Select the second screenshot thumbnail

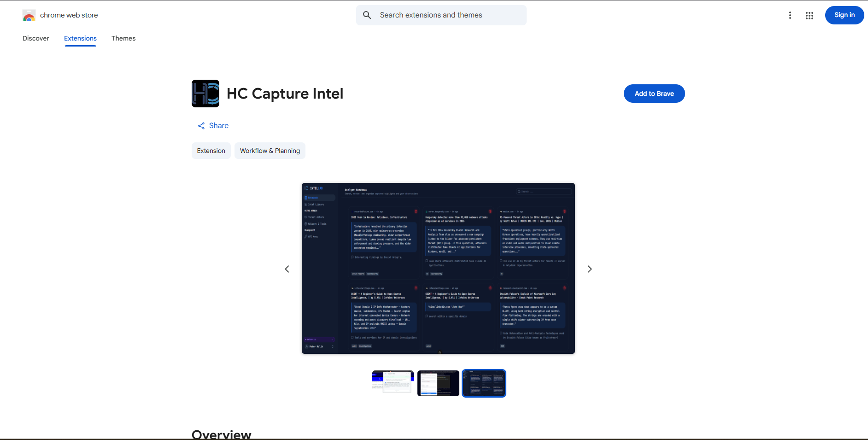(438, 383)
